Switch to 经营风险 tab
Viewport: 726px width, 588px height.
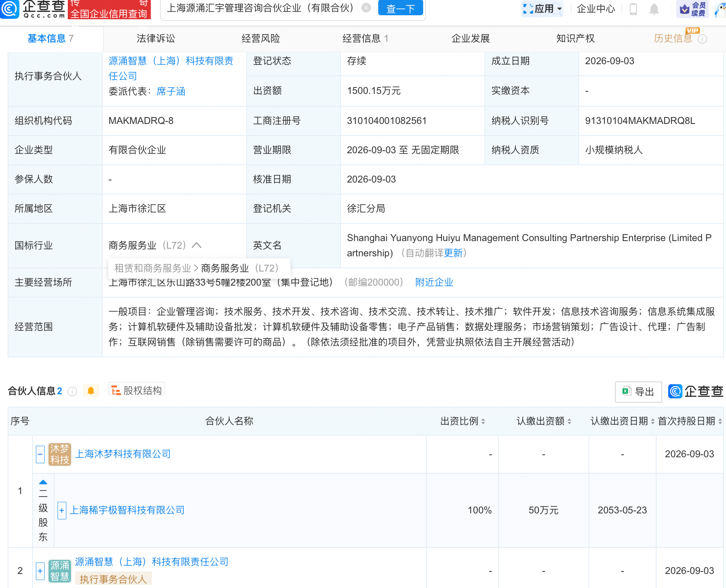260,39
